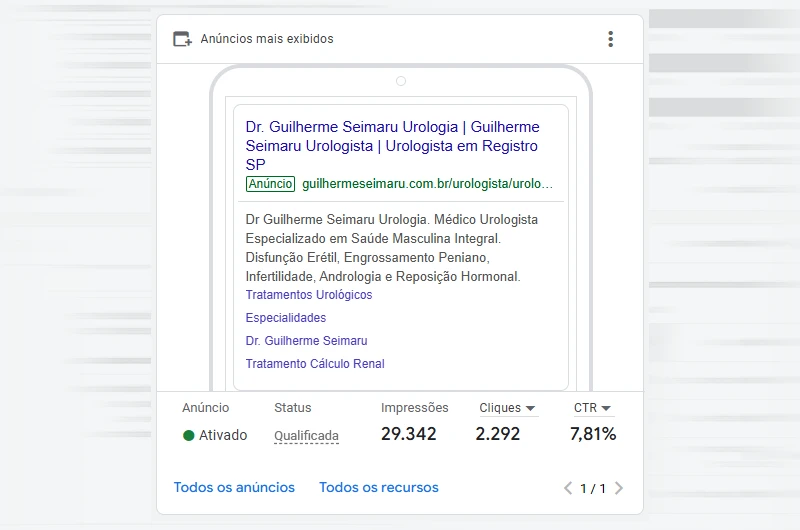Go to previous page arrow
The image size is (800, 530).
568,489
